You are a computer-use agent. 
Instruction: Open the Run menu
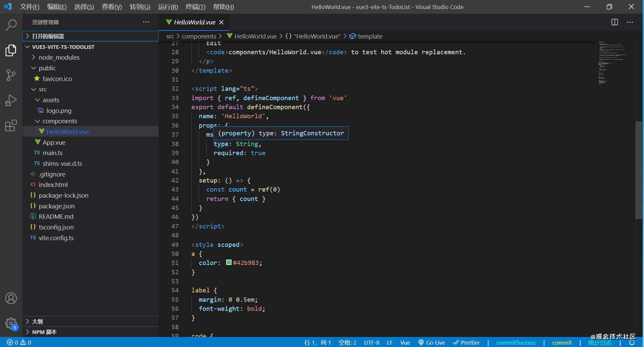[x=168, y=7]
